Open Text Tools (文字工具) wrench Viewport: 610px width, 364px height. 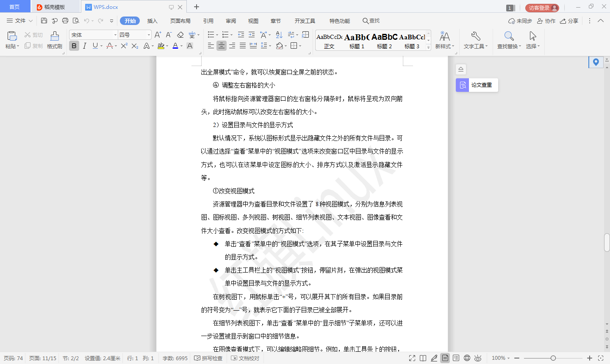pos(476,40)
